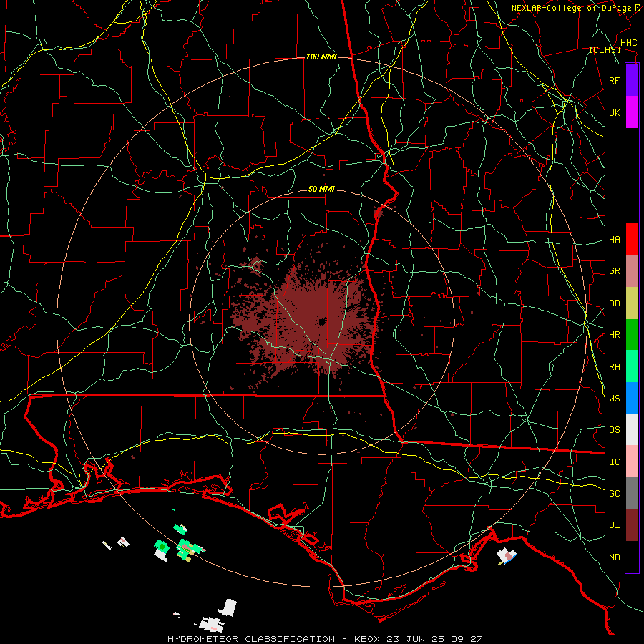Pick the dark green HR legend swatch
The width and height of the screenshot is (644, 644).
[x=632, y=335]
